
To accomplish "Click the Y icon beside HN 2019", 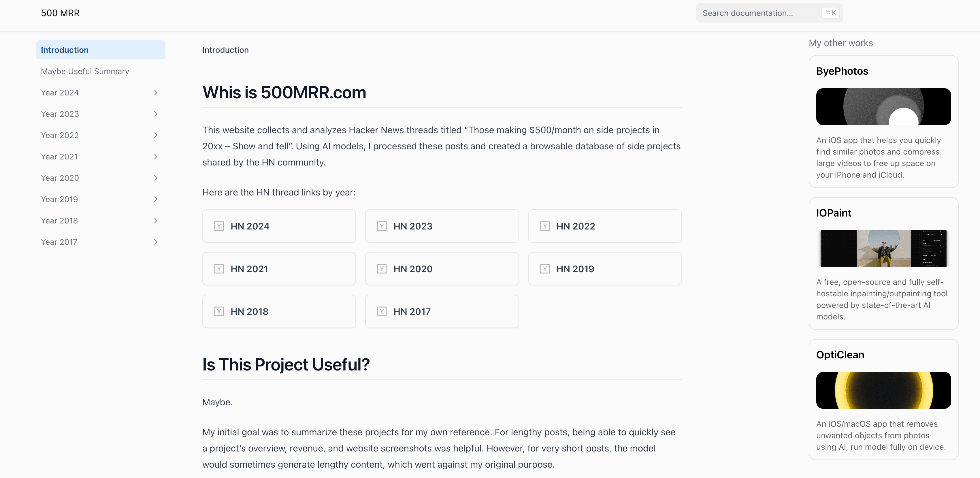I will [545, 269].
